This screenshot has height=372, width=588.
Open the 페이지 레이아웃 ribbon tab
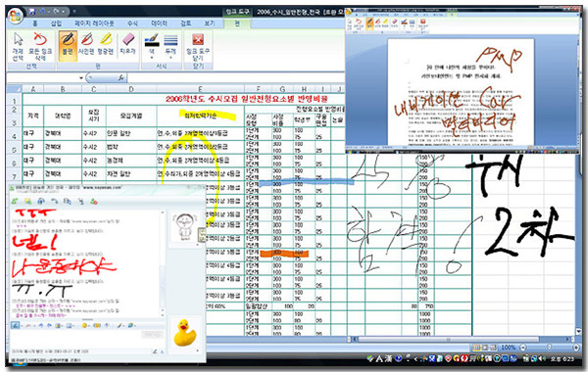tap(94, 23)
